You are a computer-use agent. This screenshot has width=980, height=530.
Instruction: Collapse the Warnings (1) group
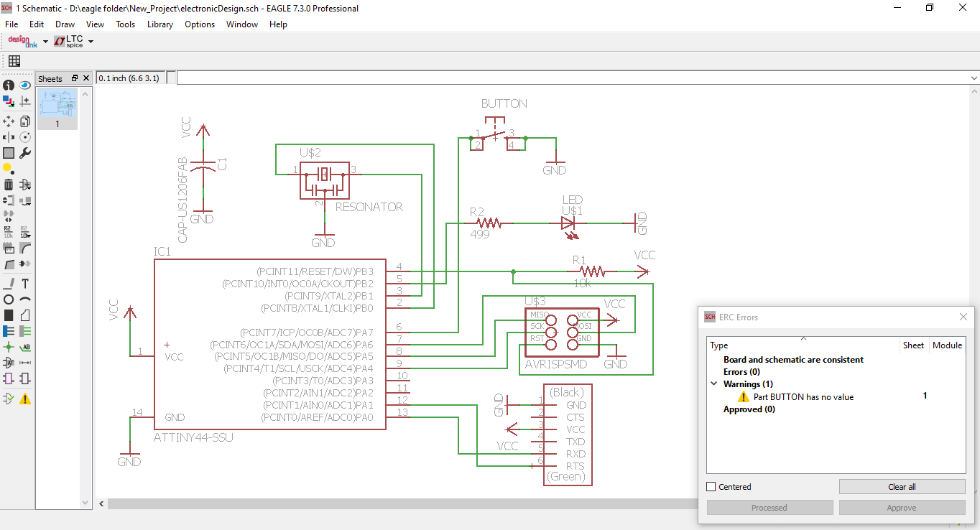[714, 384]
